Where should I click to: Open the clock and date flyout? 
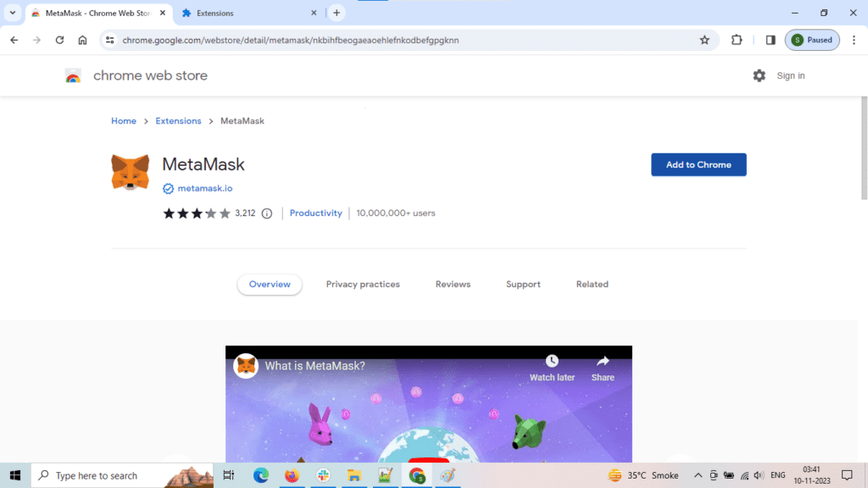click(812, 475)
